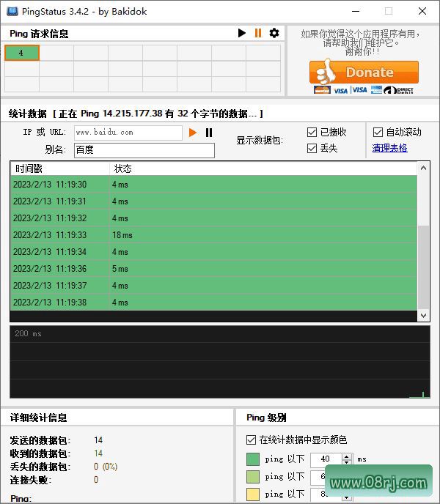Select the row with timestamp 11:19:37
The width and height of the screenshot is (440, 504).
[x=213, y=286]
